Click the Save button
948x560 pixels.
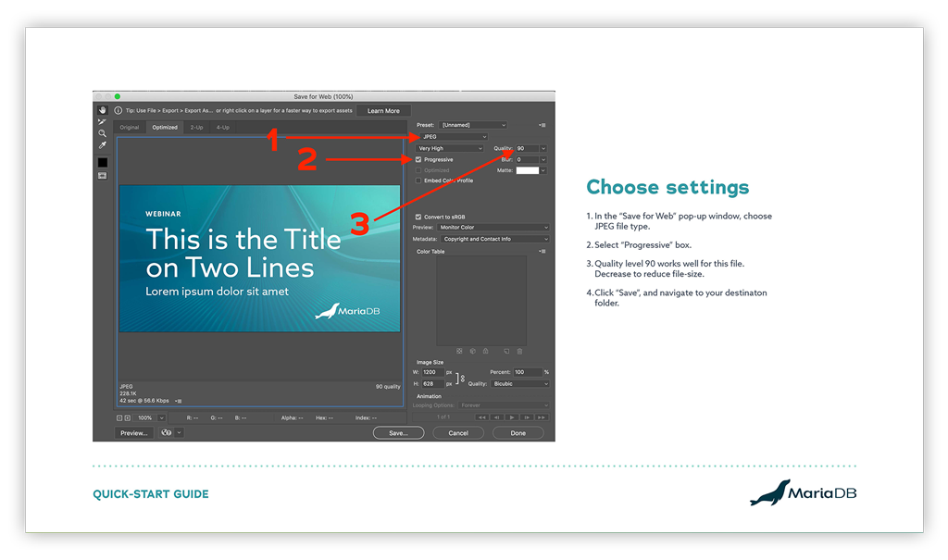(x=398, y=432)
